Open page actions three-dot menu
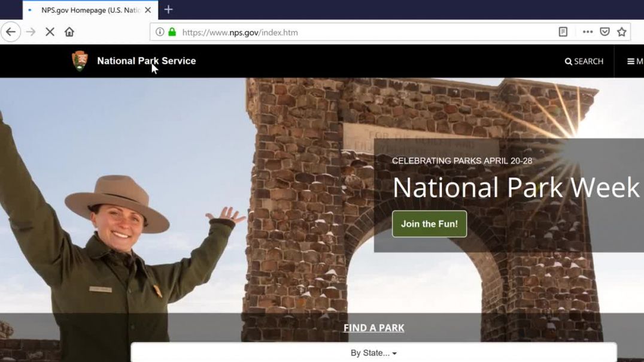Viewport: 644px width, 362px height. 588,32
